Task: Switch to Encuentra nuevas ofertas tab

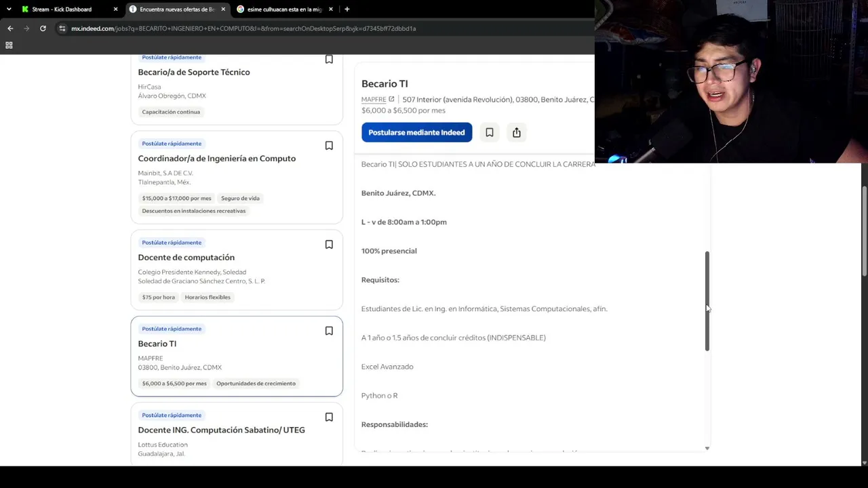Action: (x=177, y=9)
